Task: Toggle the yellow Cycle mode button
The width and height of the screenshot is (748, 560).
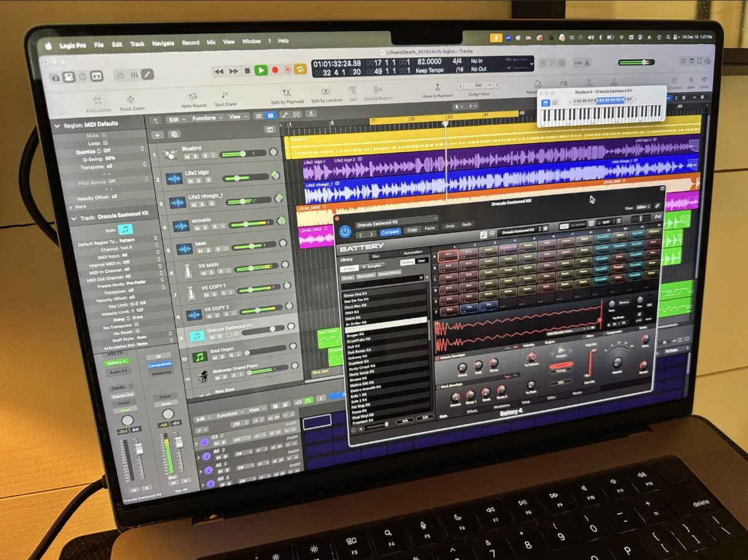Action: [300, 69]
